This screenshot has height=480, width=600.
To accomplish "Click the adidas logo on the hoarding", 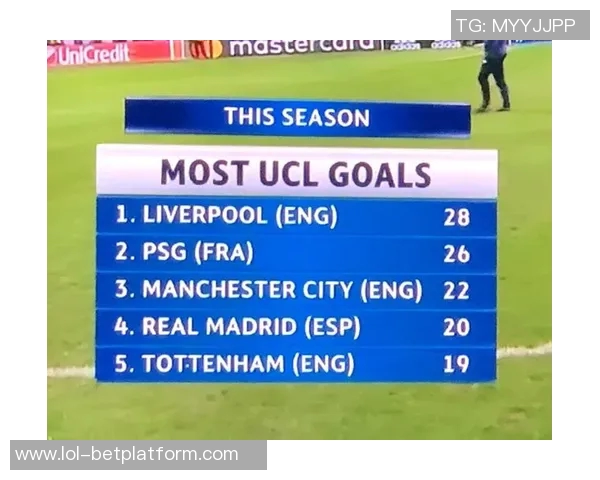I will click(x=405, y=46).
